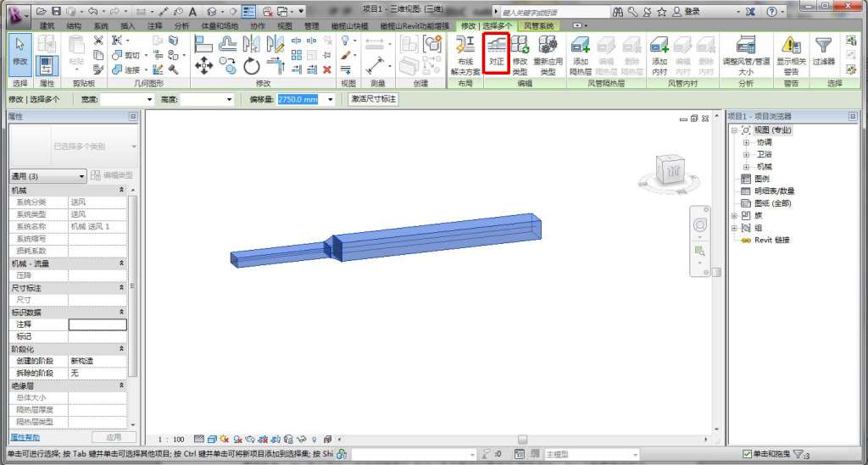The height and width of the screenshot is (465, 868).
Task: Select the Copy tool icon
Action: click(227, 66)
